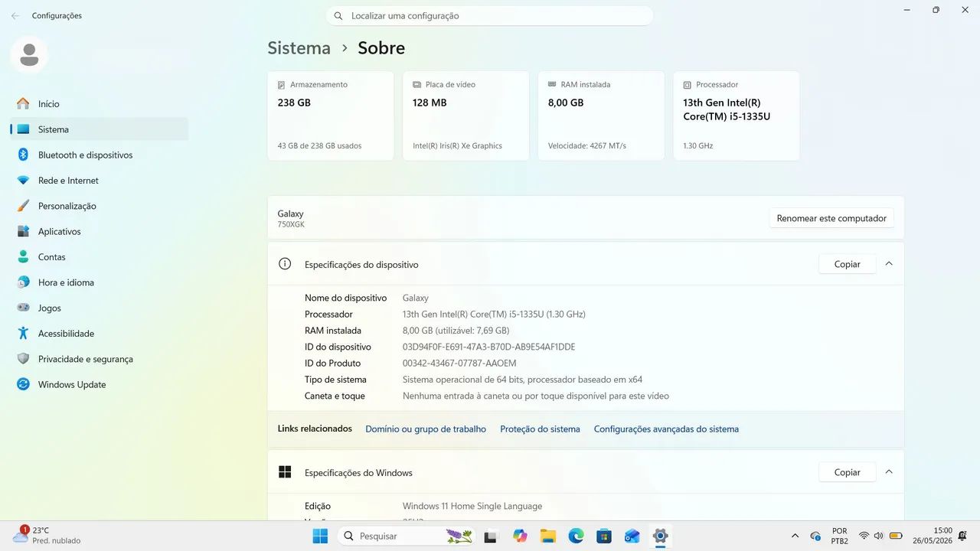Collapse the Especificações do dispositivo section
980x551 pixels.
[889, 263]
